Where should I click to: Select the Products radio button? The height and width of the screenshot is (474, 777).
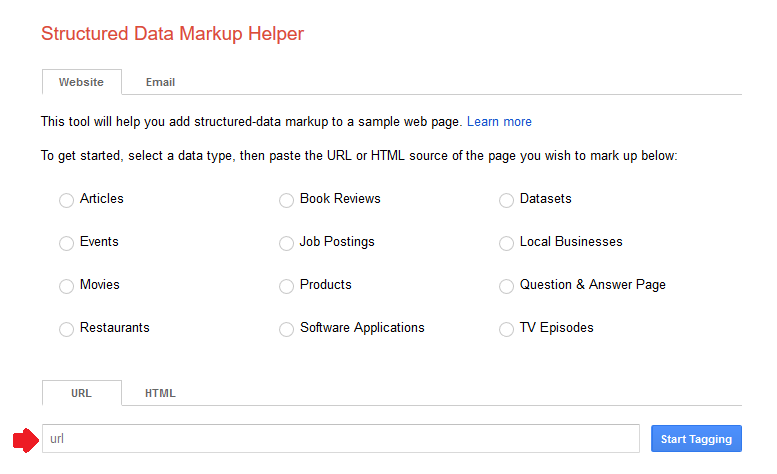[286, 286]
